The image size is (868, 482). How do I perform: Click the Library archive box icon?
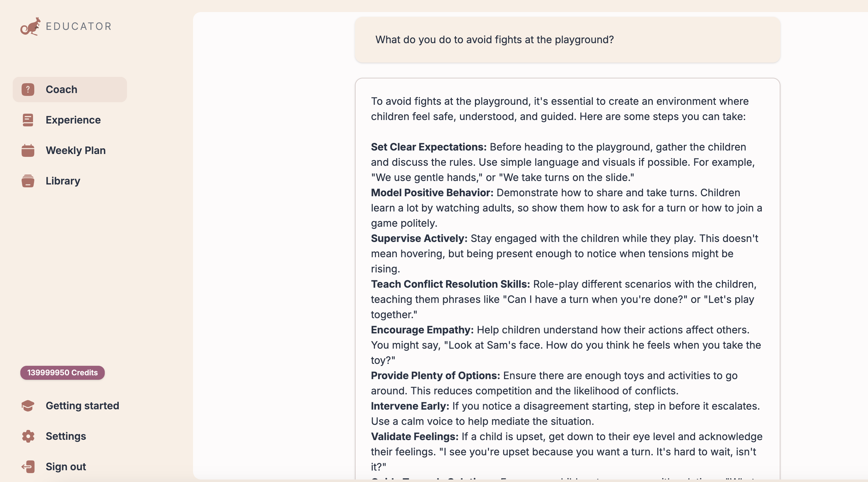[28, 181]
